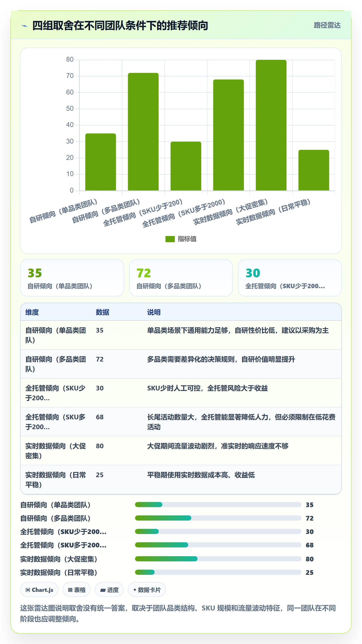
Task: Open the data card showing 72
Action: point(181,278)
